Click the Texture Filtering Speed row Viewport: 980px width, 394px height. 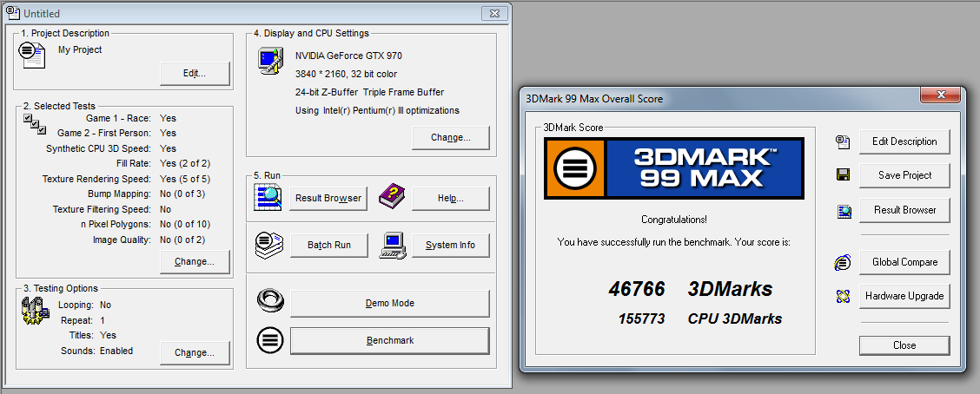pos(112,209)
